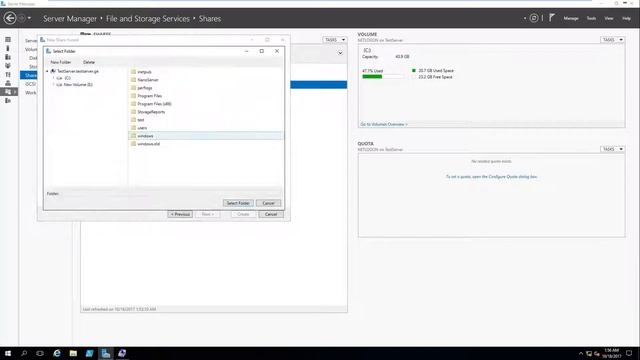Open the Local Server icon in the sidebar
The height and width of the screenshot is (360, 640).
coord(8,48)
